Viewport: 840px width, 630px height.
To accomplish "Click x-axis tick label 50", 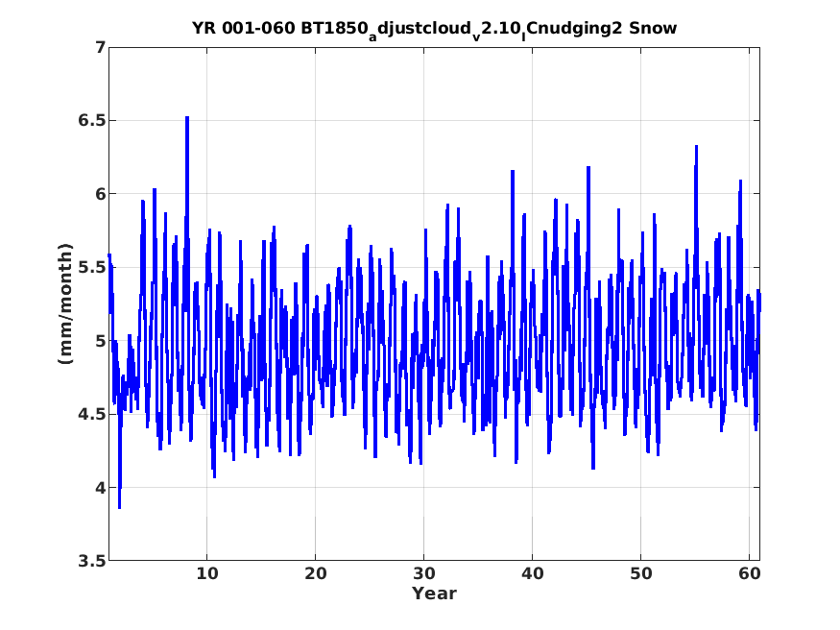I will click(640, 573).
